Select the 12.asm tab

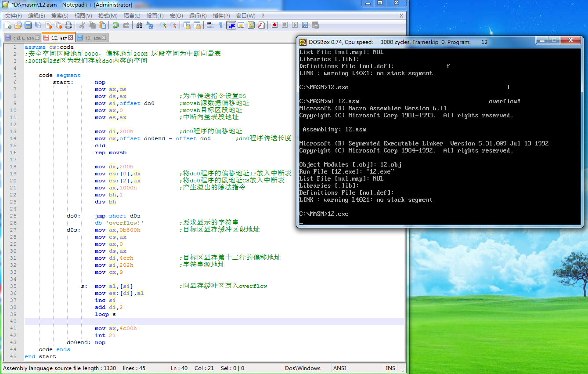pyautogui.click(x=58, y=38)
